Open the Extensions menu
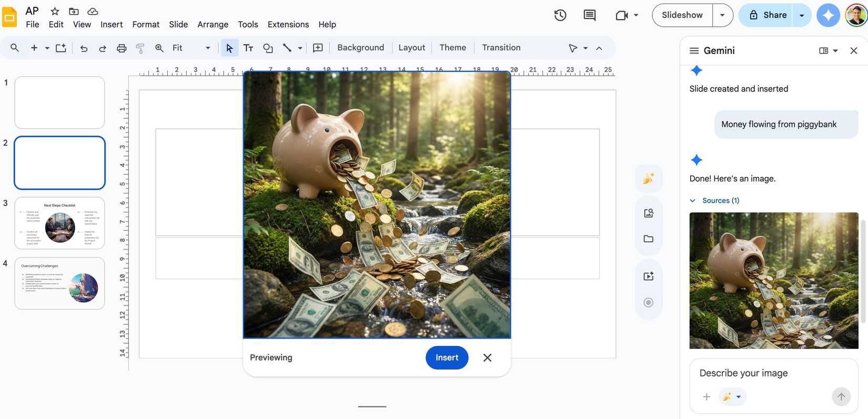 tap(288, 24)
